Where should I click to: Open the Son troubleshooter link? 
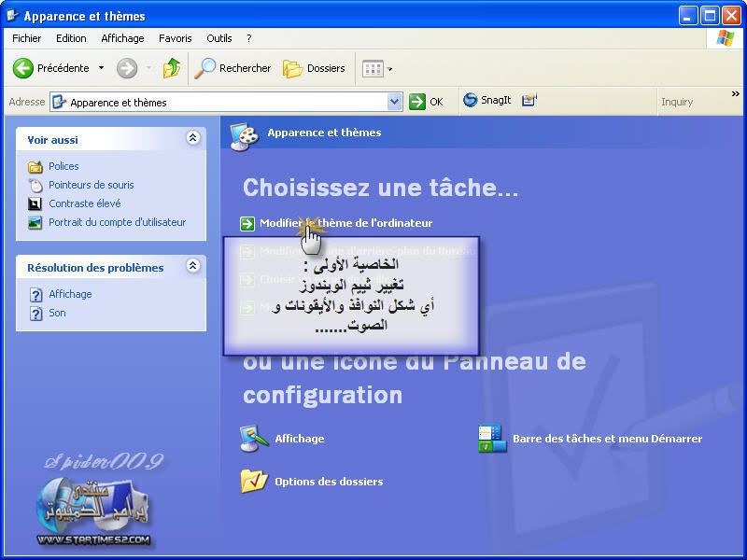pyautogui.click(x=57, y=313)
